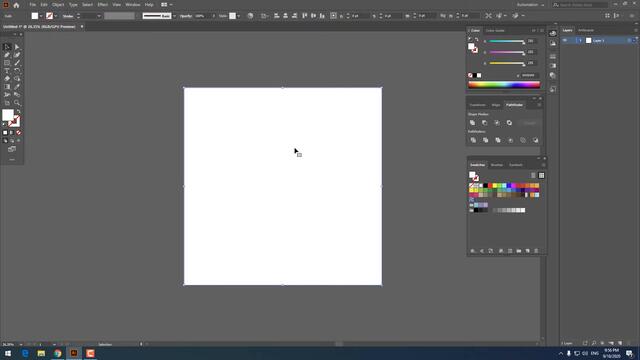This screenshot has height=360, width=640.
Task: Show swatches in thumbnail view
Action: tap(541, 175)
